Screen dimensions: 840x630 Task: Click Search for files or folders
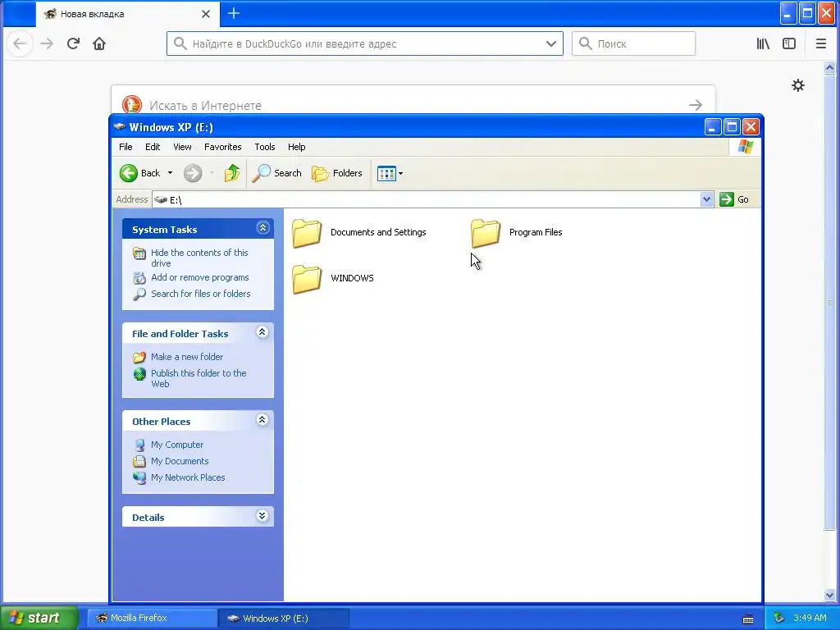(x=201, y=294)
